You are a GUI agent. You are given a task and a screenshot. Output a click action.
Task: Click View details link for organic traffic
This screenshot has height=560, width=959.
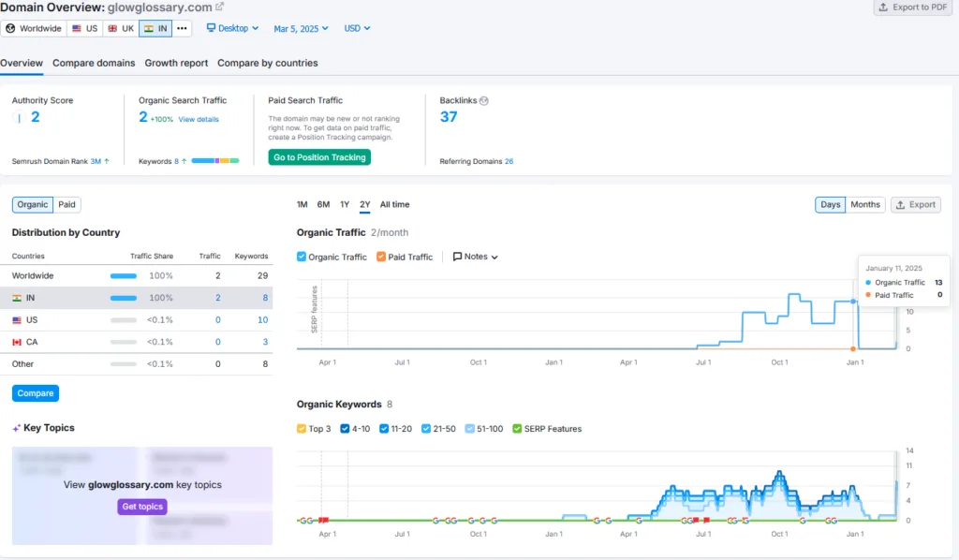tap(199, 119)
